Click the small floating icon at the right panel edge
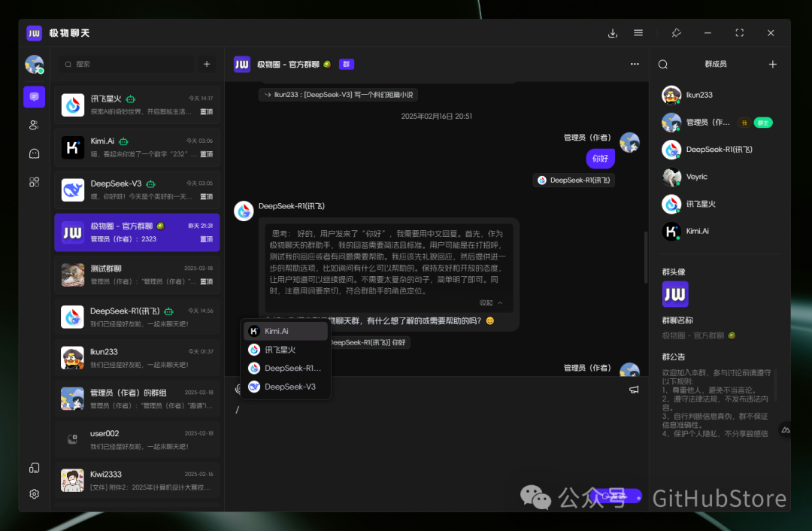Viewport: 812px width, 531px height. coord(786,430)
